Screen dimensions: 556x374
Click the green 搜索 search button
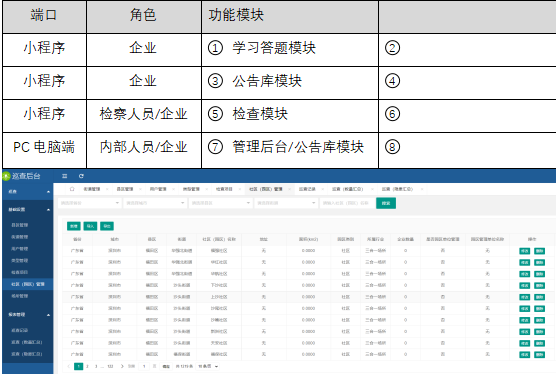pyautogui.click(x=386, y=203)
